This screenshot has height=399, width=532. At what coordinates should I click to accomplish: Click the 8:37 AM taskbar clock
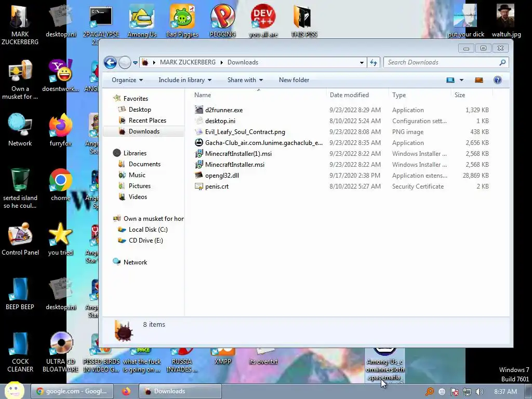(506, 392)
